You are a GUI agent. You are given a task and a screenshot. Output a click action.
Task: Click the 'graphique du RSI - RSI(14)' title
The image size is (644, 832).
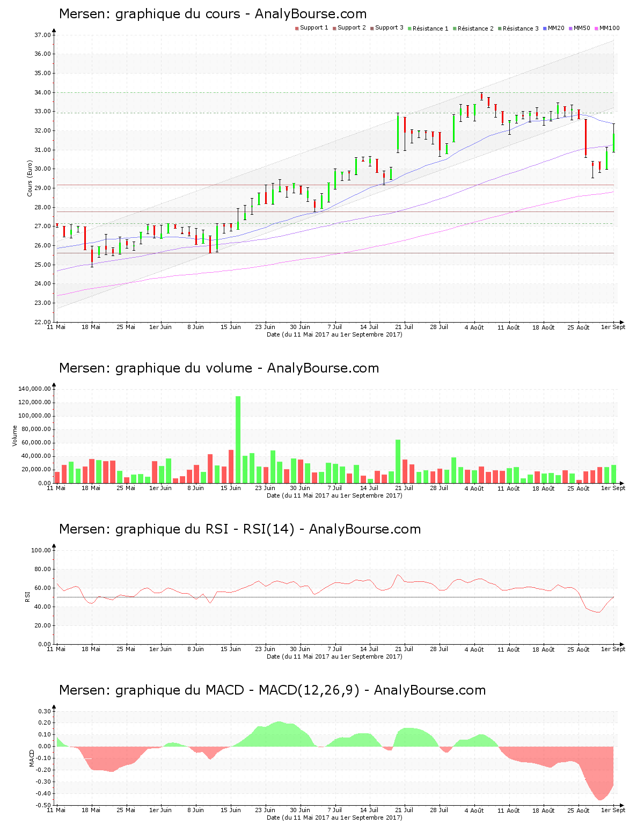click(x=205, y=529)
